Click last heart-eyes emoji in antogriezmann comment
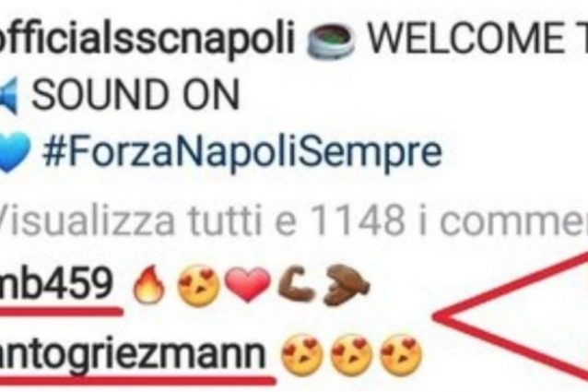Viewport: 588px width, 392px height. (401, 355)
